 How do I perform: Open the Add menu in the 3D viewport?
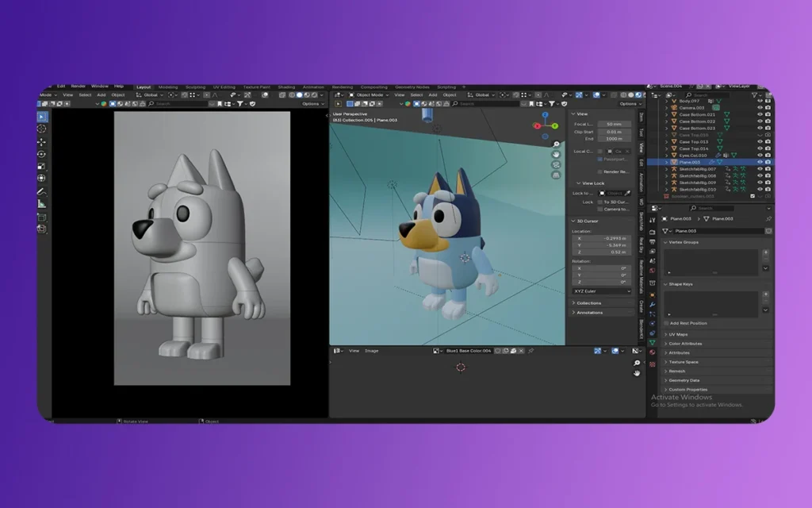pos(434,94)
